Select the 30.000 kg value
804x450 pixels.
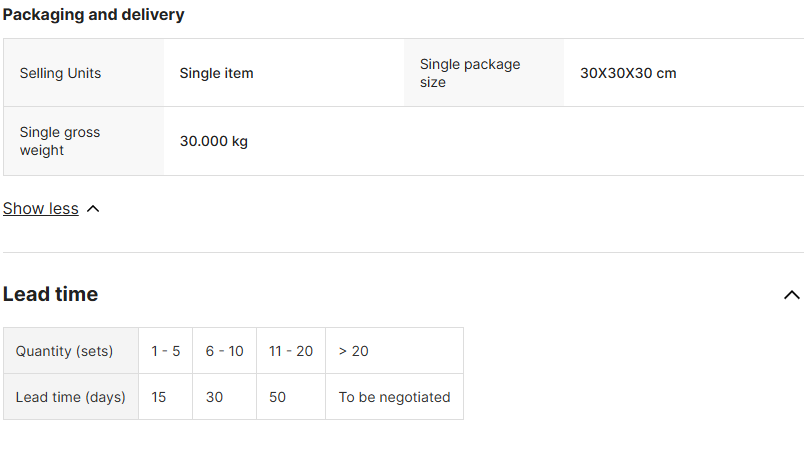(213, 141)
